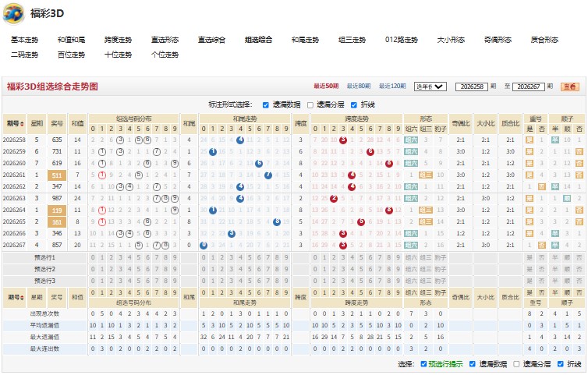The width and height of the screenshot is (588, 375).
Task: Click the 查看 button
Action: click(x=570, y=87)
